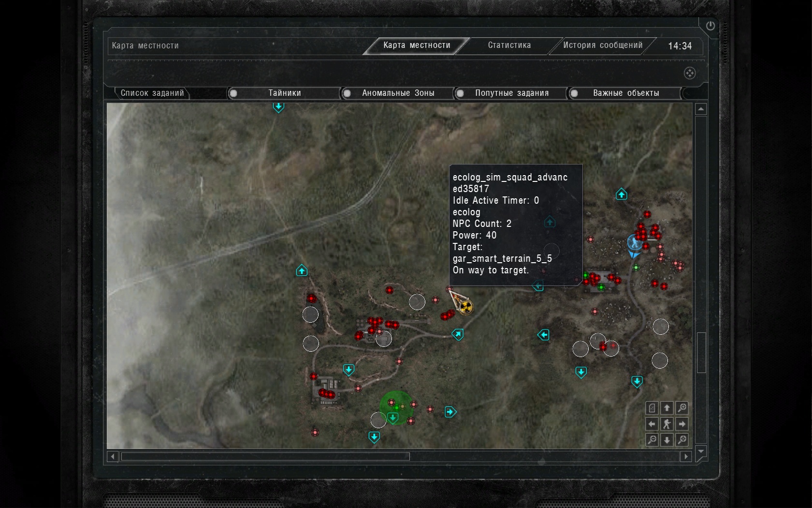The image size is (812, 508).
Task: Click the 'Power: 40' tooltip line
Action: [x=474, y=235]
